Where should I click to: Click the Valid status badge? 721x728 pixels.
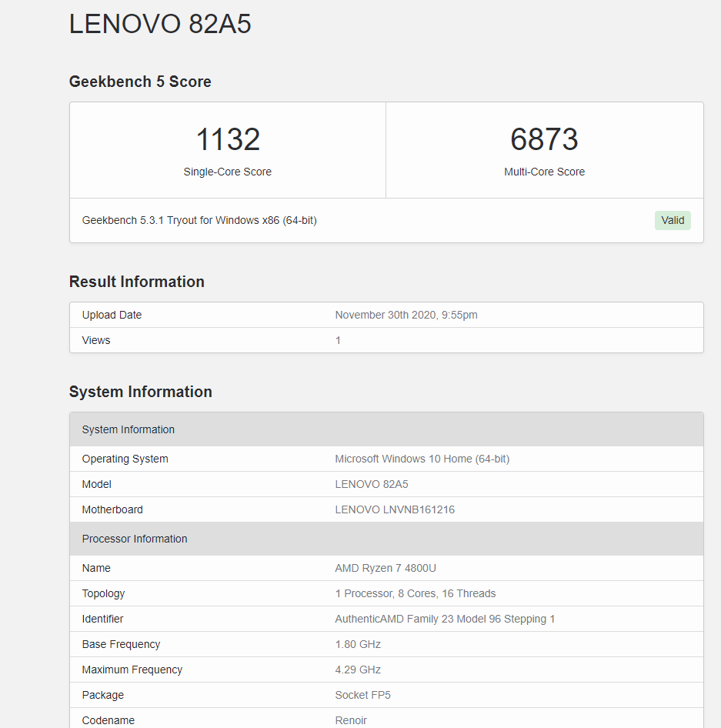click(x=672, y=220)
